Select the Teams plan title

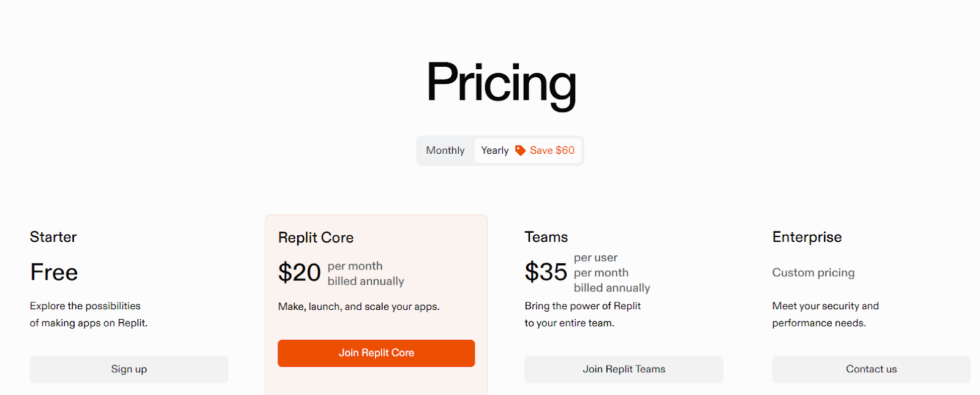[546, 237]
